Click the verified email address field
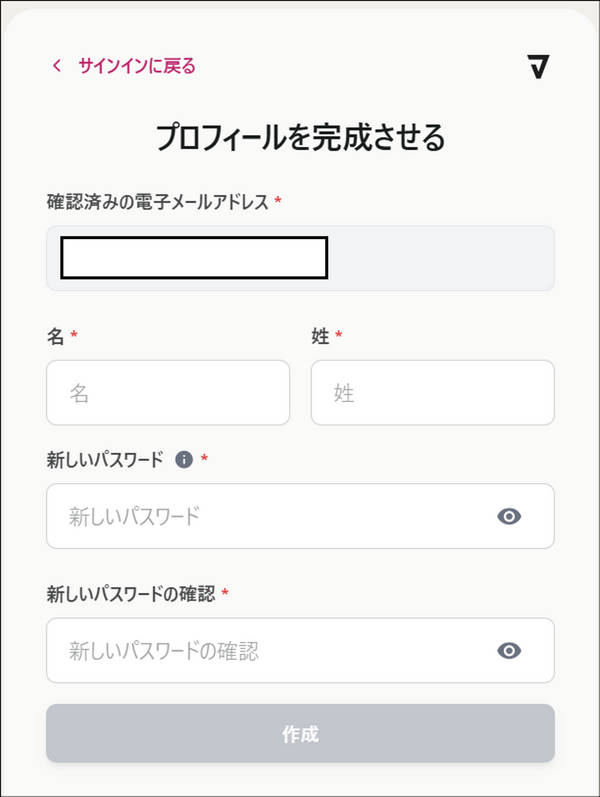This screenshot has height=797, width=600. point(440,258)
